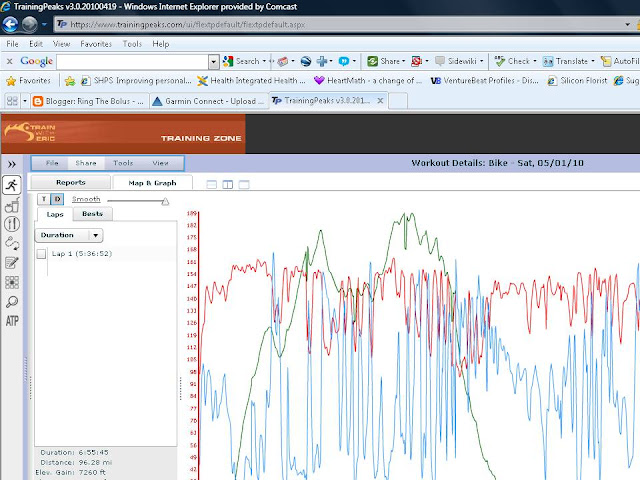
Task: Open the TrainingPeaks Share menu
Action: point(86,163)
